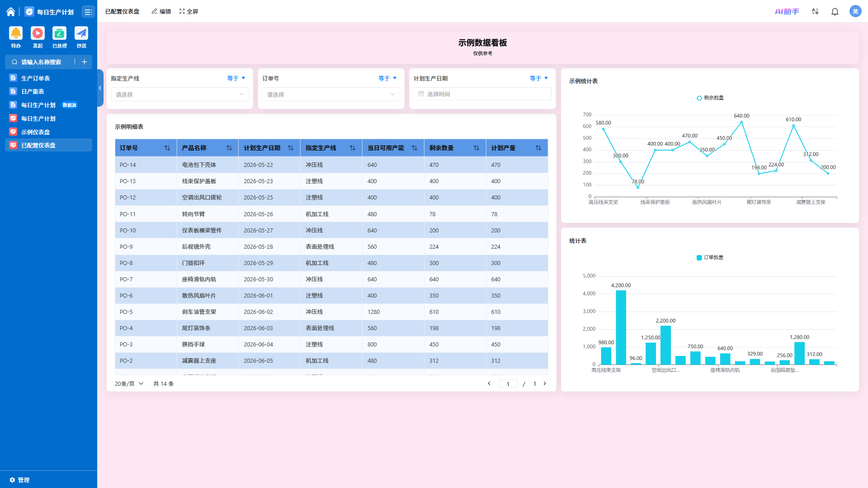Toggle the 剩余数量 legend in line chart
Viewport: 868px width, 488px height.
[x=710, y=98]
